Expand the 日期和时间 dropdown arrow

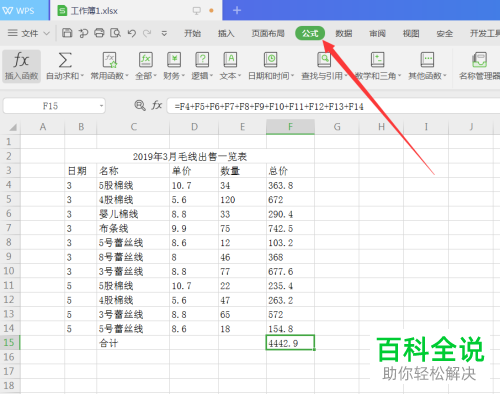click(x=292, y=76)
